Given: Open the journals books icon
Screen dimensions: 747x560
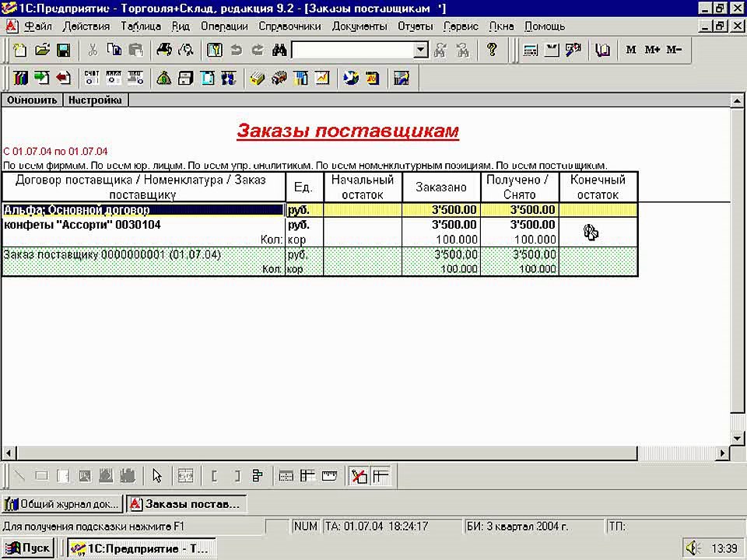Looking at the screenshot, I should 20,78.
